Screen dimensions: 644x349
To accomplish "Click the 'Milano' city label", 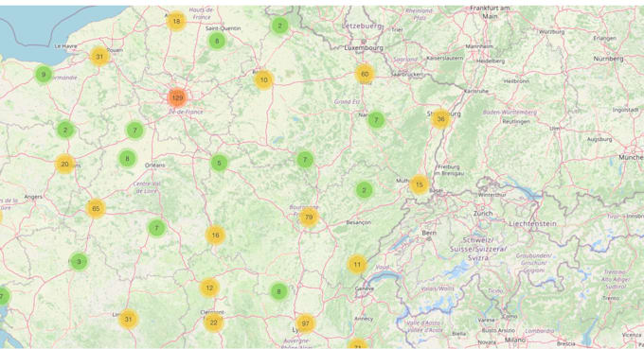I will point(515,340).
